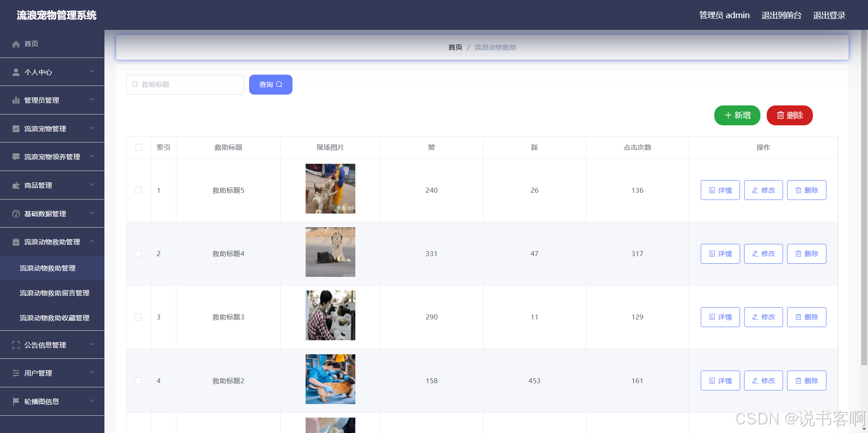Image resolution: width=868 pixels, height=433 pixels.
Task: Go to 首页 in the sidebar
Action: tap(52, 44)
